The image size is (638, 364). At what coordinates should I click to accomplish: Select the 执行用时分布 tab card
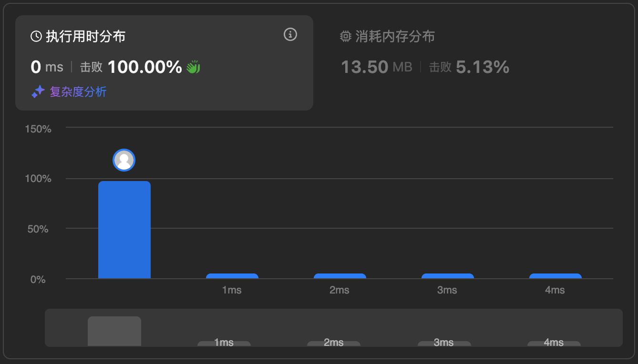click(164, 63)
